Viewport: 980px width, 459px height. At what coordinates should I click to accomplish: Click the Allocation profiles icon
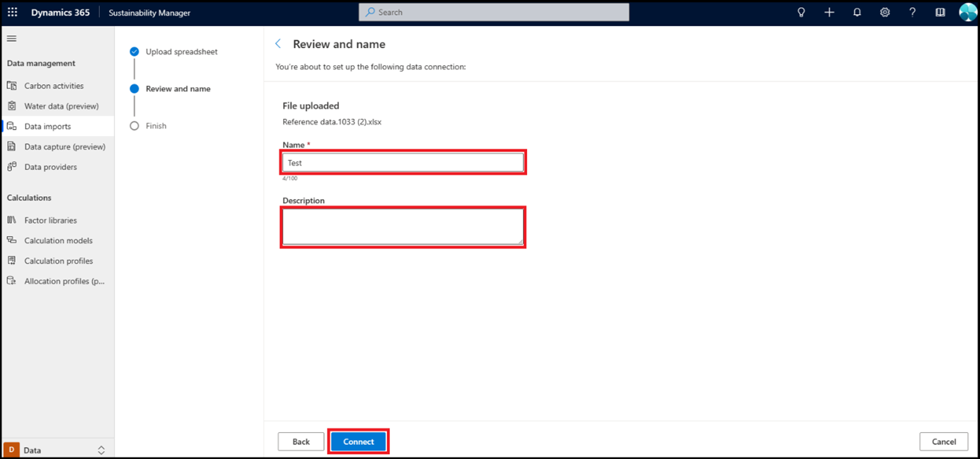(11, 281)
